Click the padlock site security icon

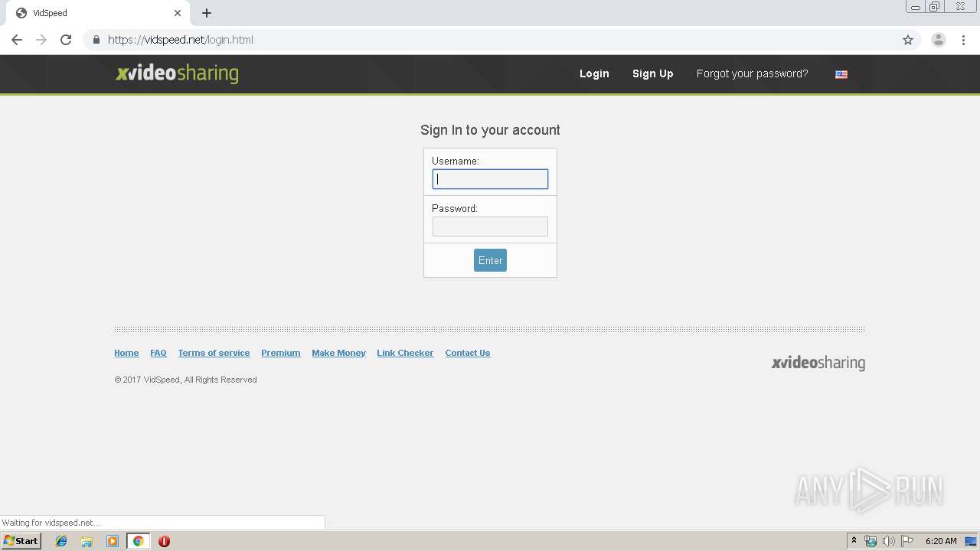pos(96,40)
